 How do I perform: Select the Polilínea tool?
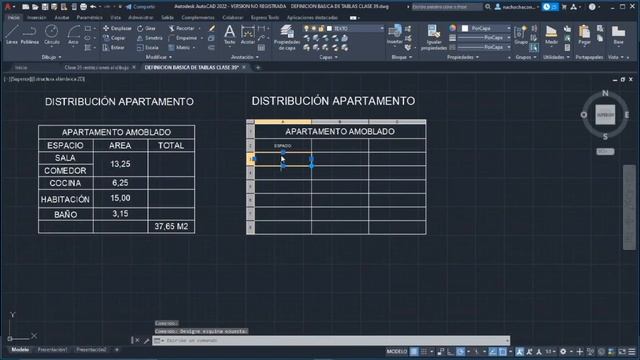pos(29,34)
